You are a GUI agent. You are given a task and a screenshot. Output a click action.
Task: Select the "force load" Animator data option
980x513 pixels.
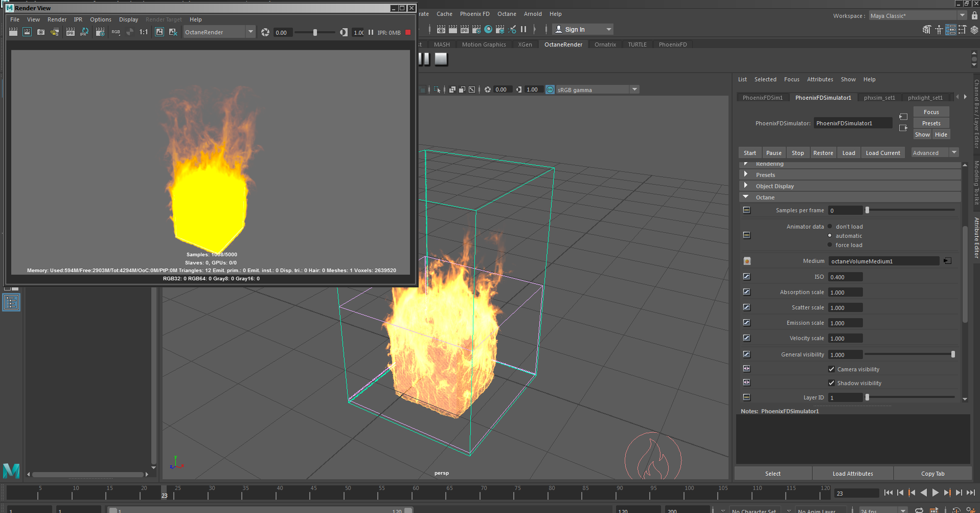pyautogui.click(x=830, y=245)
